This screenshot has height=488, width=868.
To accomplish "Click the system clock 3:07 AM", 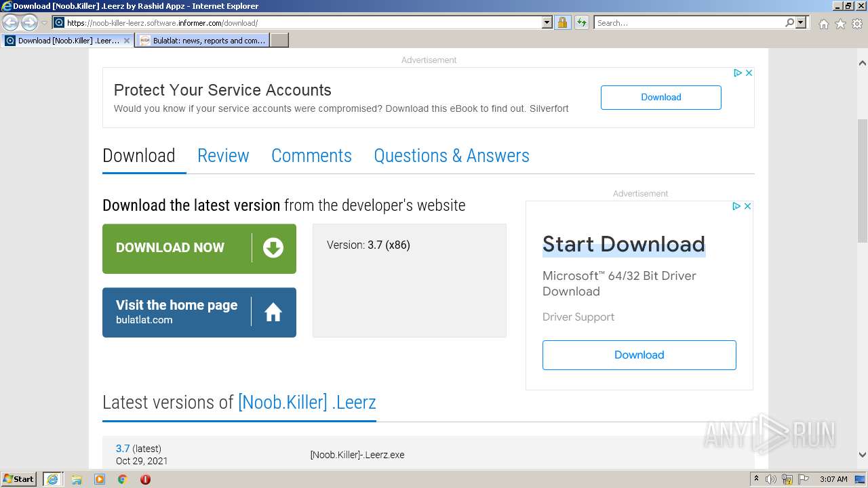I will coord(833,479).
